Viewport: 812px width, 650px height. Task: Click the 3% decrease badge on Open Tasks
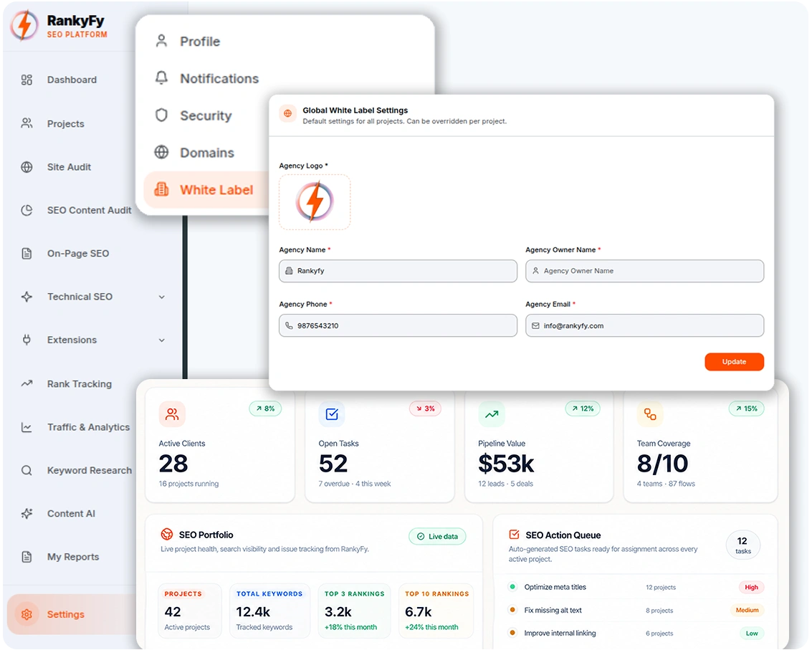point(425,408)
